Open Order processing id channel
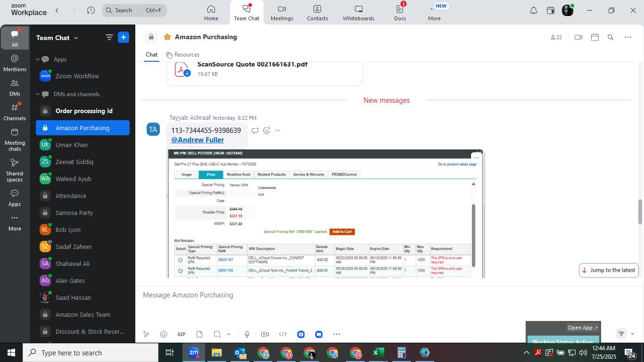The image size is (644, 362). pos(83,111)
